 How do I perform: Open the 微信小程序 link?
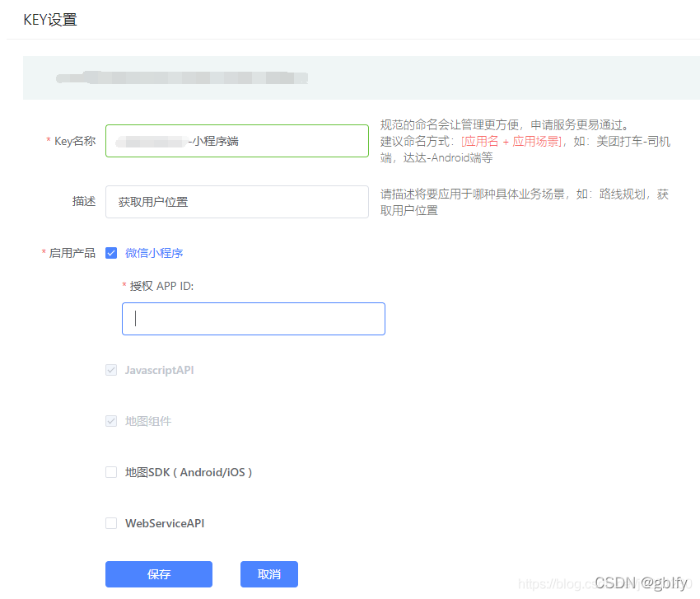[x=154, y=253]
